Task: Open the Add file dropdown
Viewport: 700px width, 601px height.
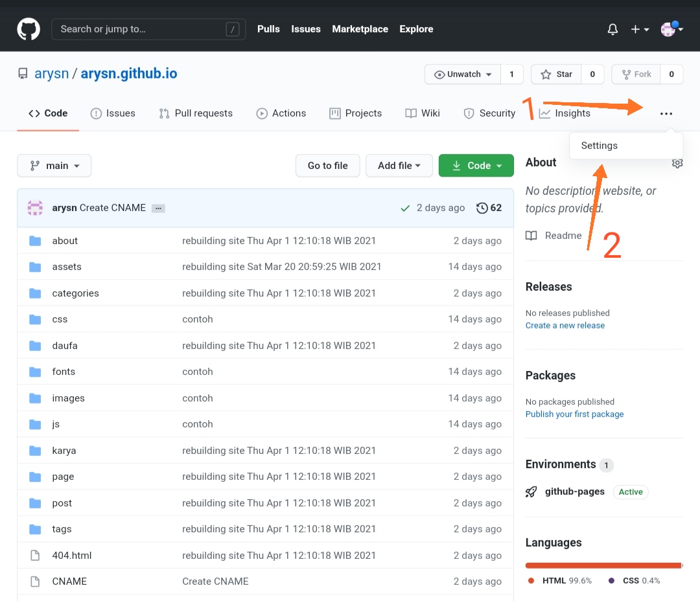Action: point(399,166)
